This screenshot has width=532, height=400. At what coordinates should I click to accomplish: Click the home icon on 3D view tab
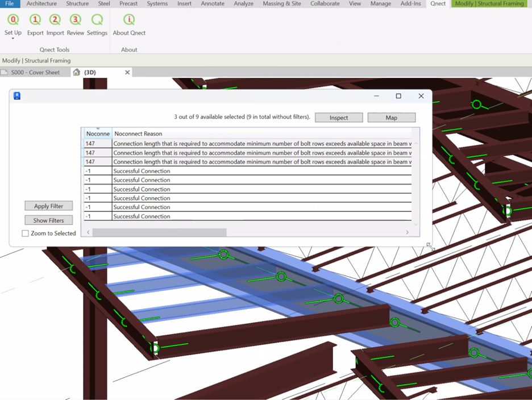point(77,72)
